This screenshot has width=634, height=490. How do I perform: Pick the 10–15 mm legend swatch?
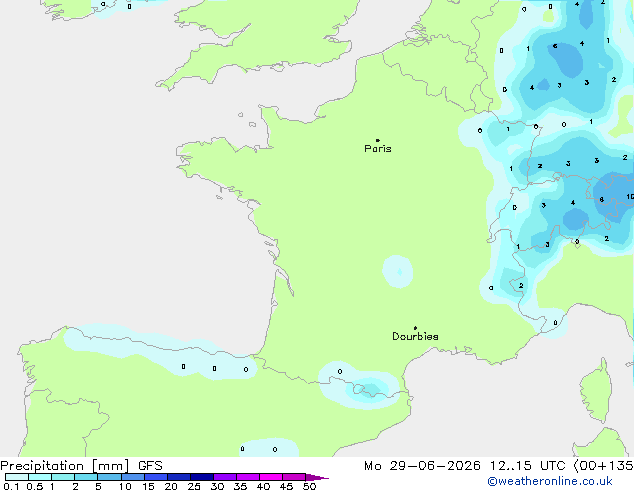coord(133,477)
